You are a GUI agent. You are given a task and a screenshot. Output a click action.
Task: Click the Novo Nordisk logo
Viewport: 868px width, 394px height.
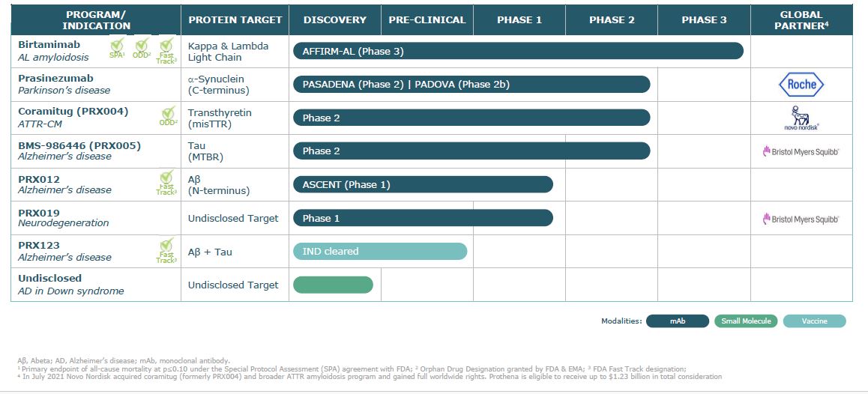801,118
